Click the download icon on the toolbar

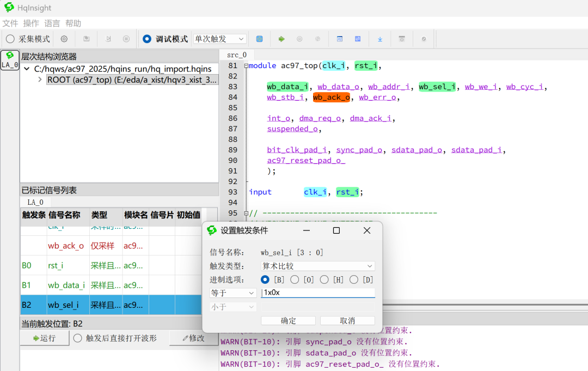379,39
